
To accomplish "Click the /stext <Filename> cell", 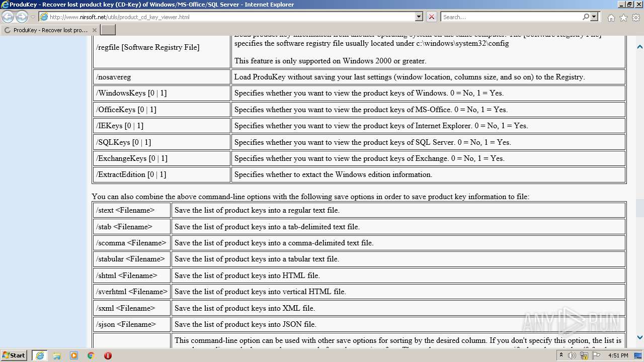I will [132, 210].
